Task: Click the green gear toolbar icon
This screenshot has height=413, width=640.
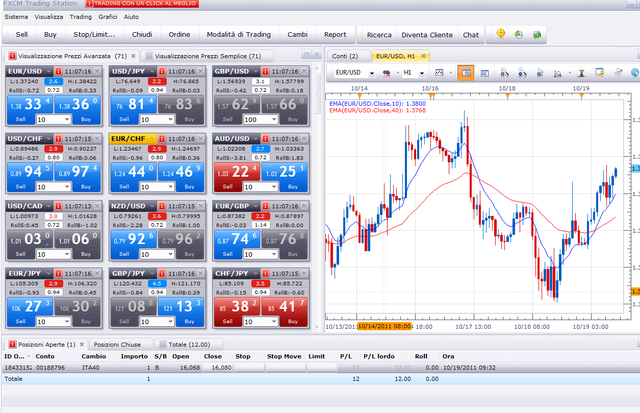Action: [537, 35]
